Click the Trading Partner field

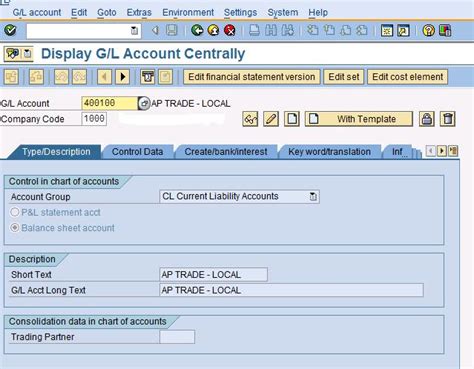pyautogui.click(x=177, y=337)
